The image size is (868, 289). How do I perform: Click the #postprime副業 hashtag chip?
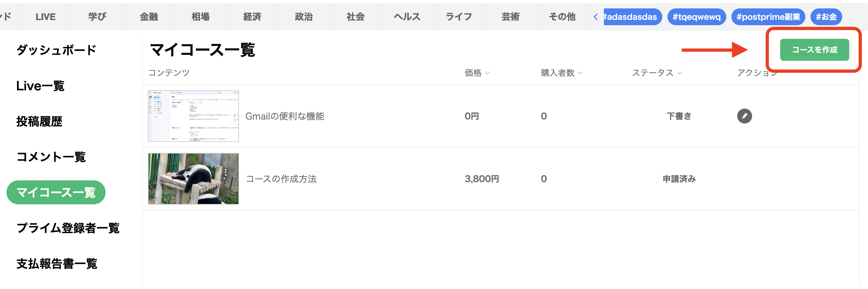click(x=768, y=17)
